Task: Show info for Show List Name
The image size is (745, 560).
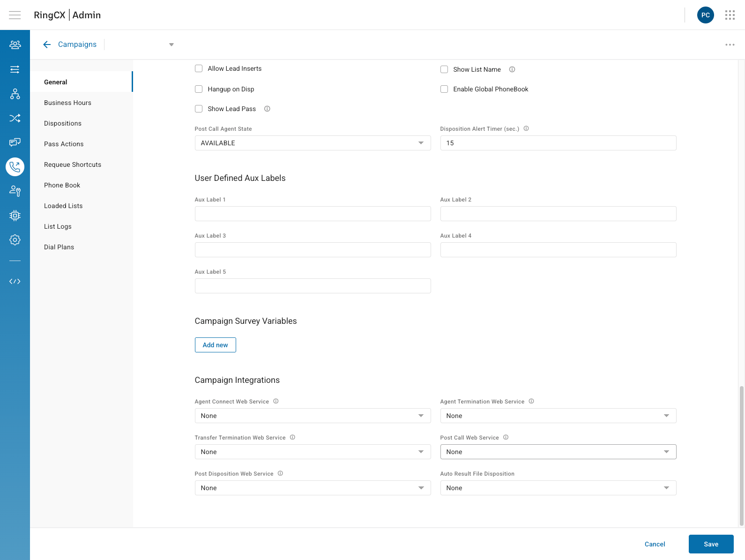Action: 512,69
